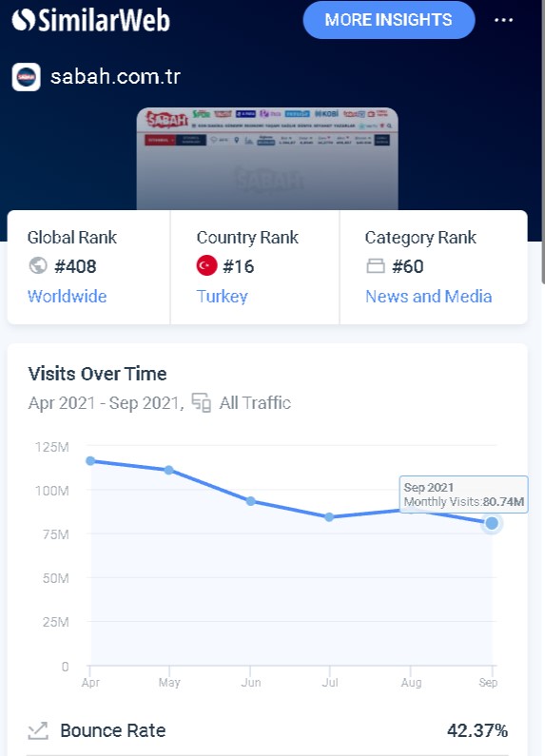The image size is (545, 756).
Task: Click the 125M y-axis label
Action: click(52, 447)
